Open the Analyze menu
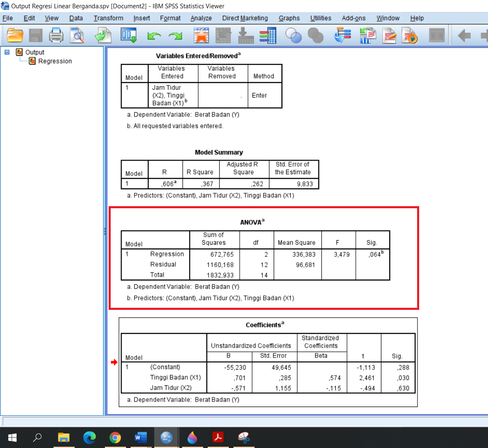This screenshot has width=488, height=448. pos(202,18)
